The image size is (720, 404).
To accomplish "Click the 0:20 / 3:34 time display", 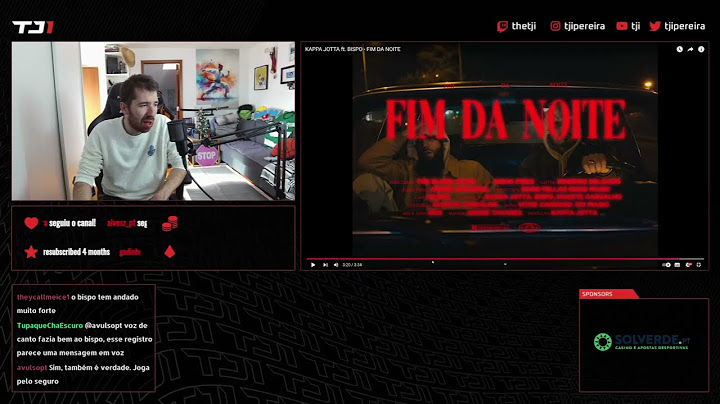I will [352, 265].
